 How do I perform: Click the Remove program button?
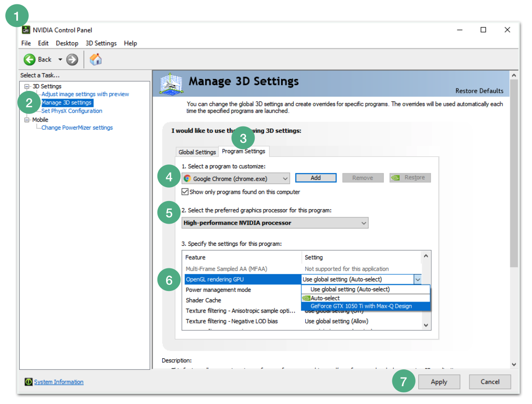click(363, 178)
